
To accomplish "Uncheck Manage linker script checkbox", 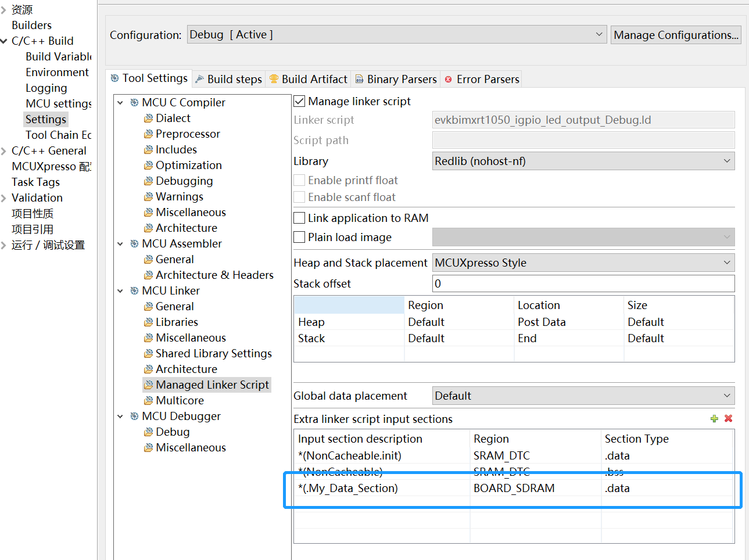I will (299, 101).
